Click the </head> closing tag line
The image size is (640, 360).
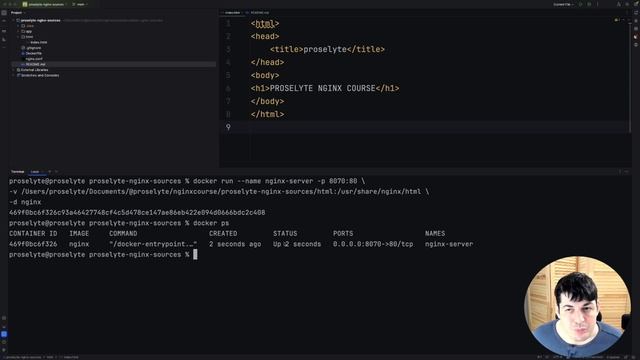tap(267, 62)
